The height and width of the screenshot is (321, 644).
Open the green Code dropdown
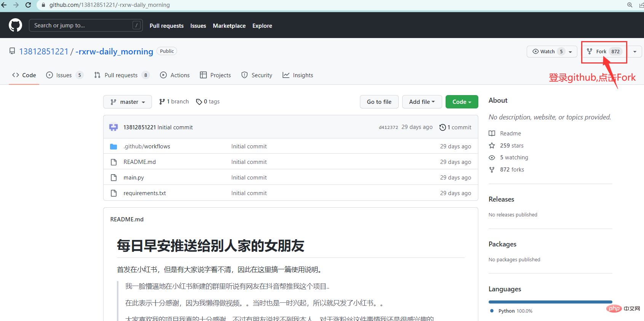pyautogui.click(x=462, y=102)
